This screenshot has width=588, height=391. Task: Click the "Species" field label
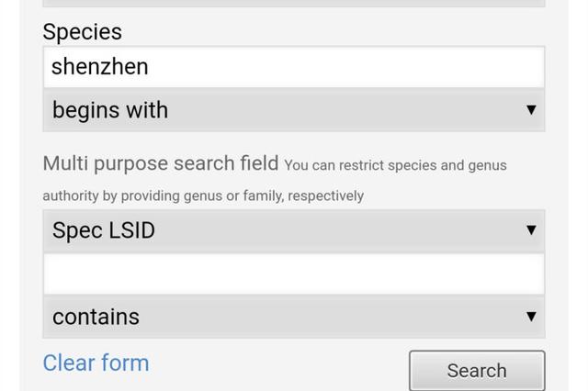(x=82, y=31)
